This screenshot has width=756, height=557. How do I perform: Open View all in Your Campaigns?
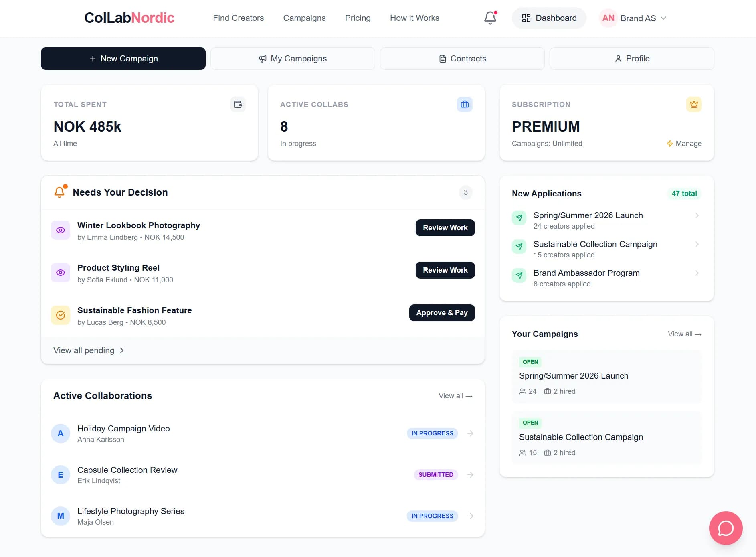(x=685, y=334)
